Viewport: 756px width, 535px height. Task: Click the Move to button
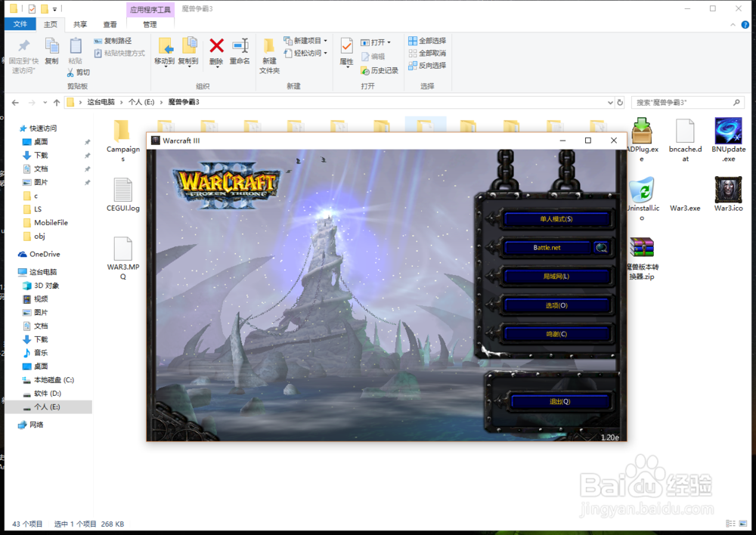pos(164,51)
